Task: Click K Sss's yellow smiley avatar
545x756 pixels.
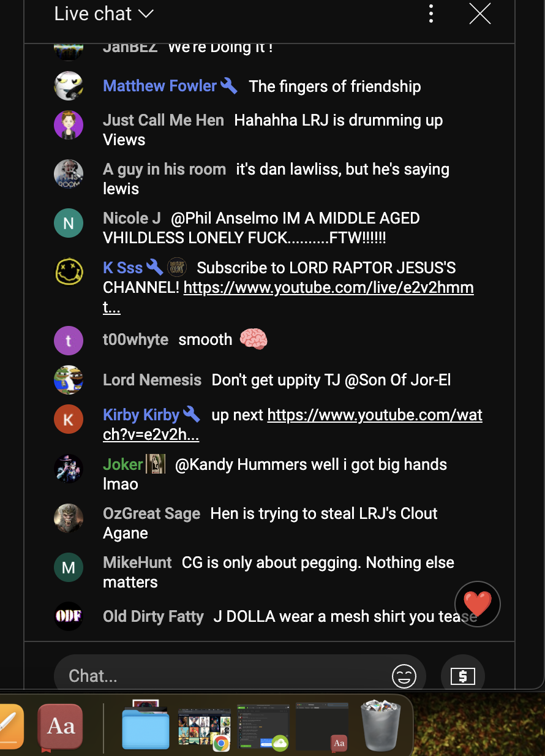Action: [x=69, y=271]
